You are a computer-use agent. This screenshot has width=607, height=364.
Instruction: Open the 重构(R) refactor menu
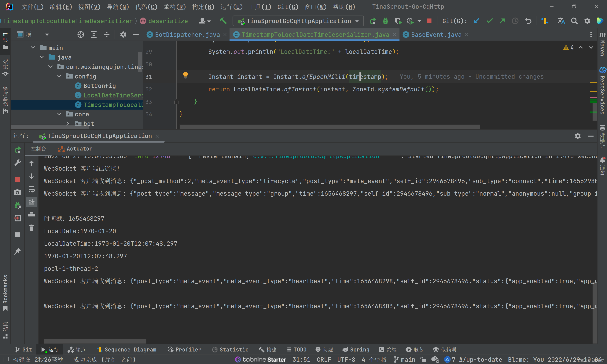175,7
